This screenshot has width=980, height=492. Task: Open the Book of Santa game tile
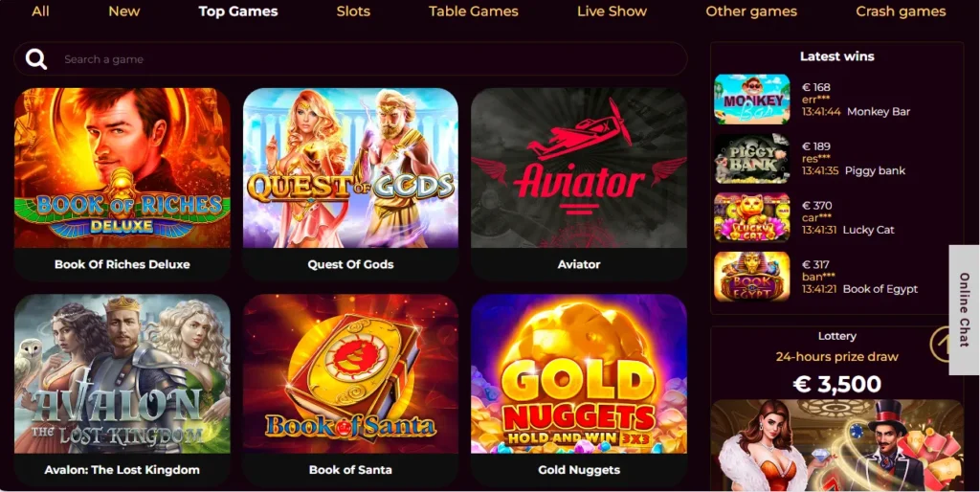(350, 391)
